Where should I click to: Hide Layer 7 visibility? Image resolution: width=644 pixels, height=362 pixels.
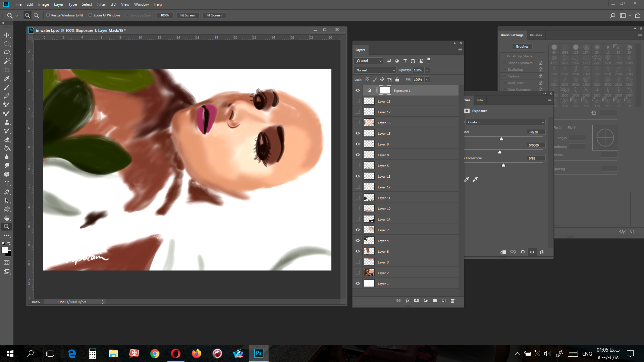[x=358, y=230]
